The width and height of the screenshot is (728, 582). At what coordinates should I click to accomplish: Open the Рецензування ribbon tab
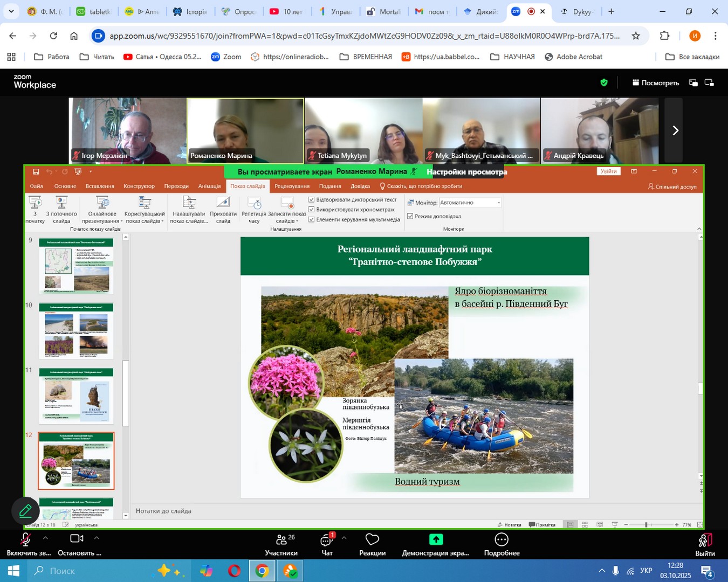[x=292, y=186]
